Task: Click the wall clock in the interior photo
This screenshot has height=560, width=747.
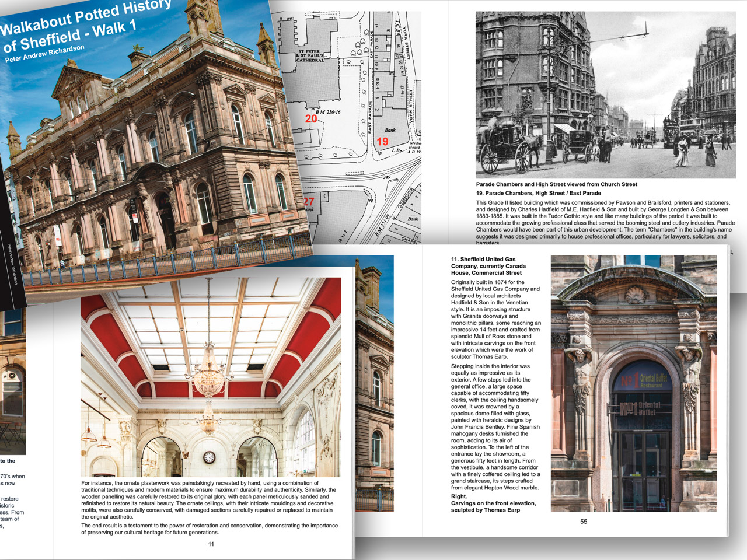Action: [x=209, y=457]
